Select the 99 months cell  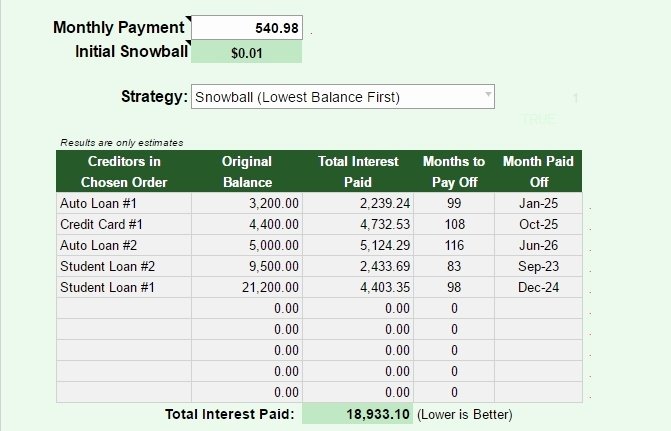tap(454, 203)
